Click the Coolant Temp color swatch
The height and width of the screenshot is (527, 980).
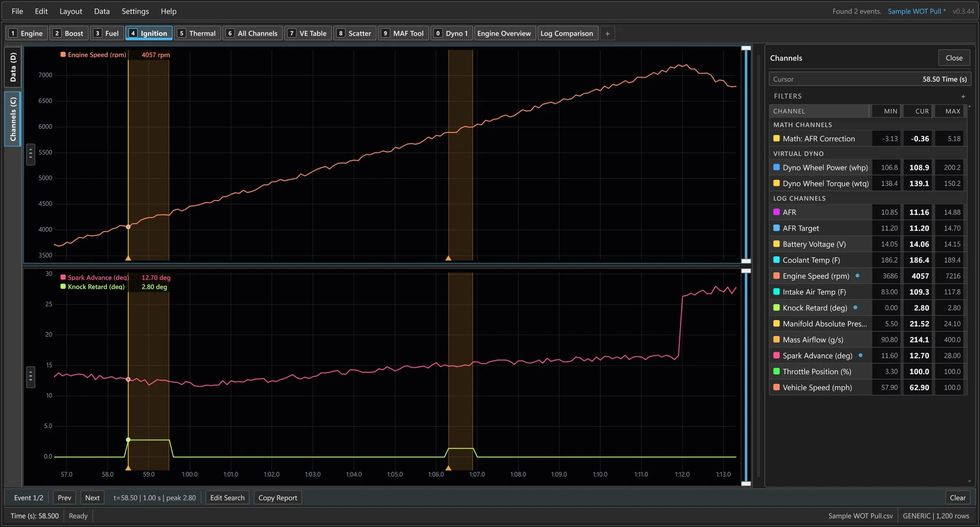click(776, 260)
